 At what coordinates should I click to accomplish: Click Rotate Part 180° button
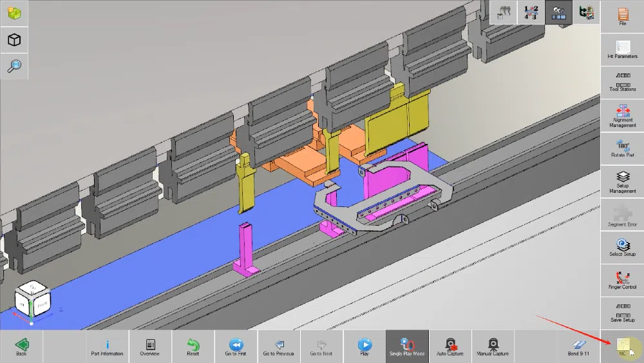click(622, 149)
